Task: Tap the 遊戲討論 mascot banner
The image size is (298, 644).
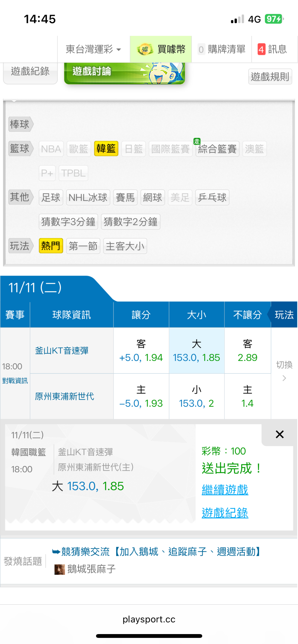Action: tap(124, 73)
